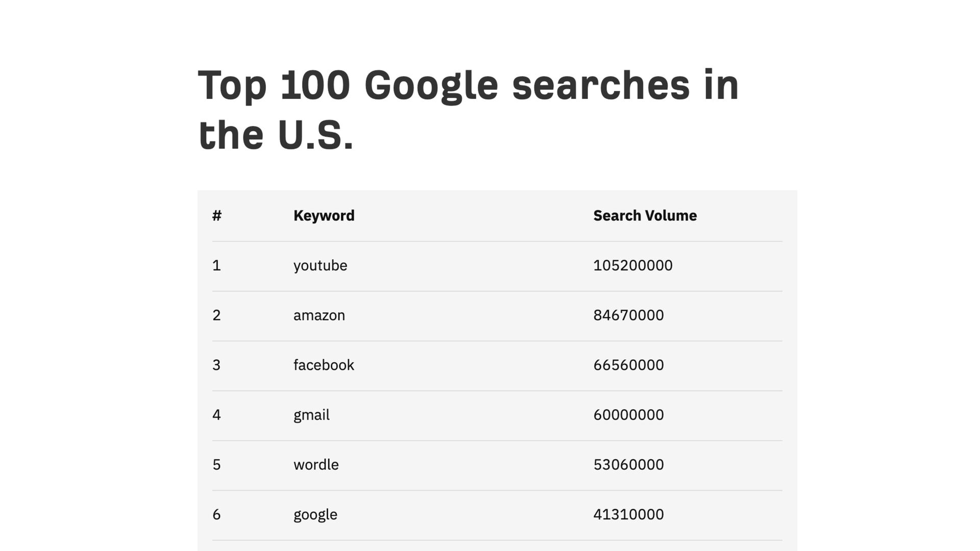Image resolution: width=980 pixels, height=551 pixels.
Task: Select the wordle keyword cell
Action: pos(316,465)
